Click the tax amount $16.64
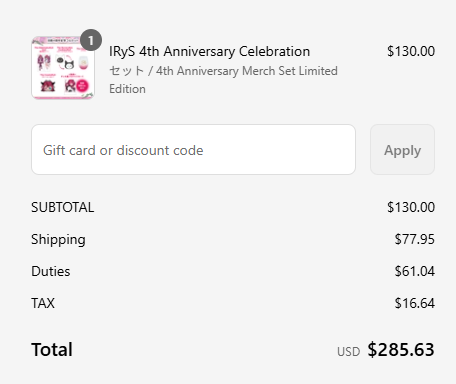456x384 pixels. click(414, 303)
